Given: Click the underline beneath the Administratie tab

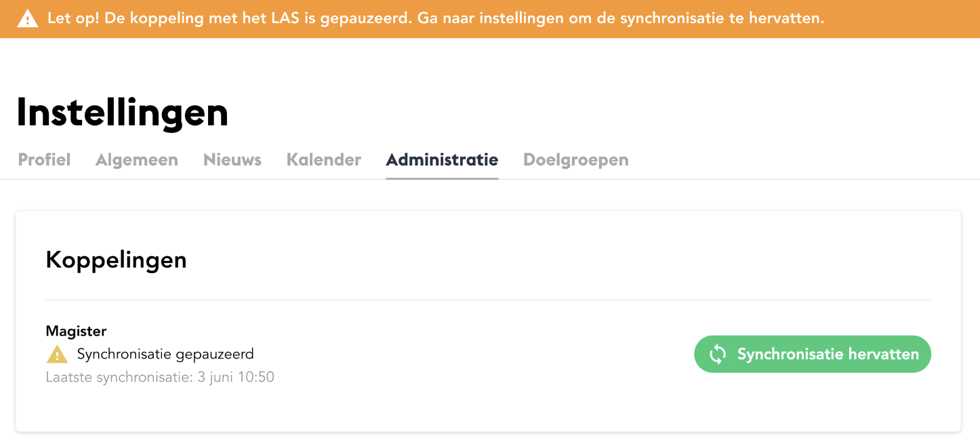Looking at the screenshot, I should 442,179.
